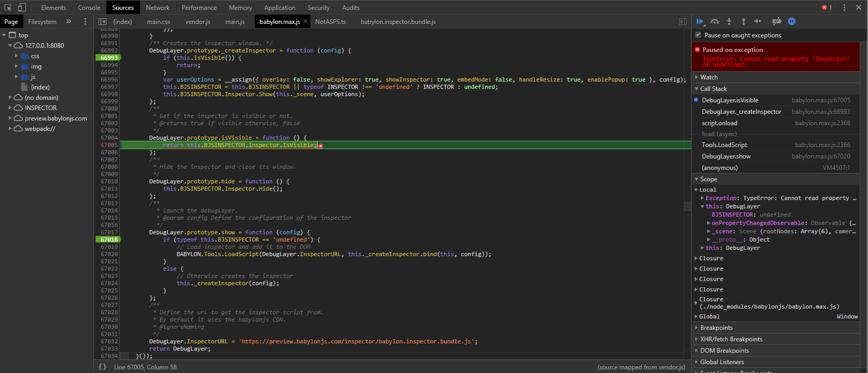Toggle the device toolbar icon

pyautogui.click(x=22, y=7)
